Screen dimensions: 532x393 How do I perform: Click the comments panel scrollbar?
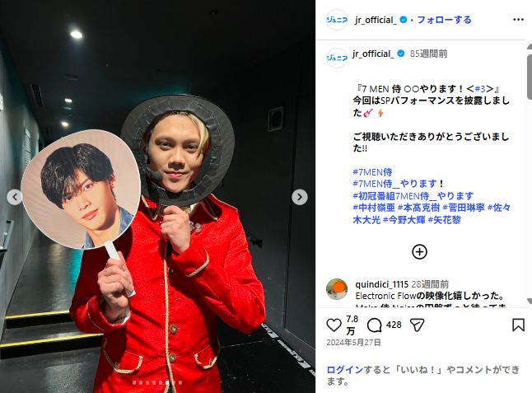(x=530, y=72)
